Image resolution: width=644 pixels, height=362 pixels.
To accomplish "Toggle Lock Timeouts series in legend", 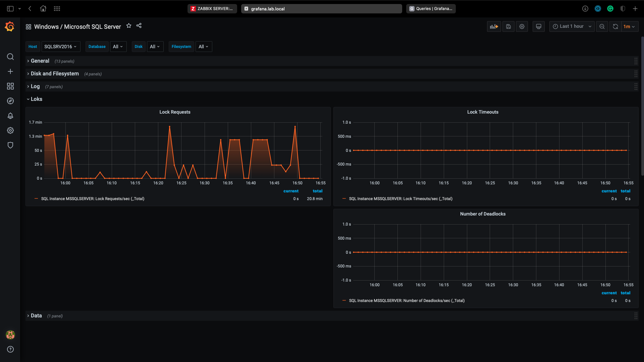I will (400, 199).
